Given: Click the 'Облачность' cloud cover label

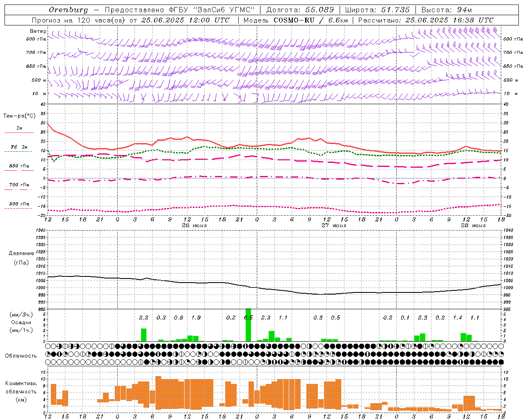Looking at the screenshot, I should [21, 356].
